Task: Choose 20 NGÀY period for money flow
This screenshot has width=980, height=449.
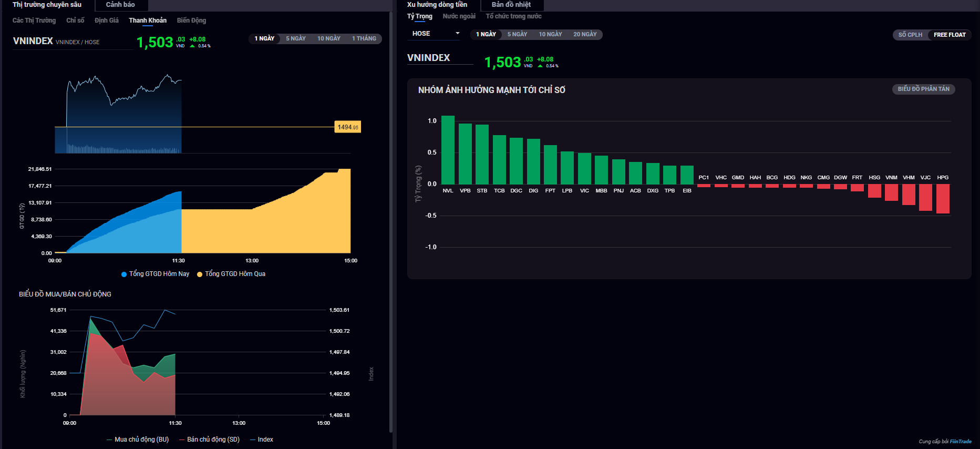Action: (x=585, y=35)
